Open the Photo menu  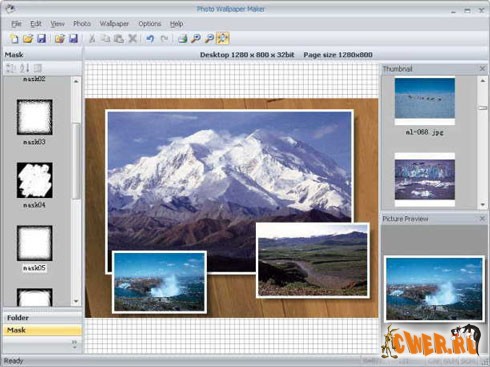[82, 24]
